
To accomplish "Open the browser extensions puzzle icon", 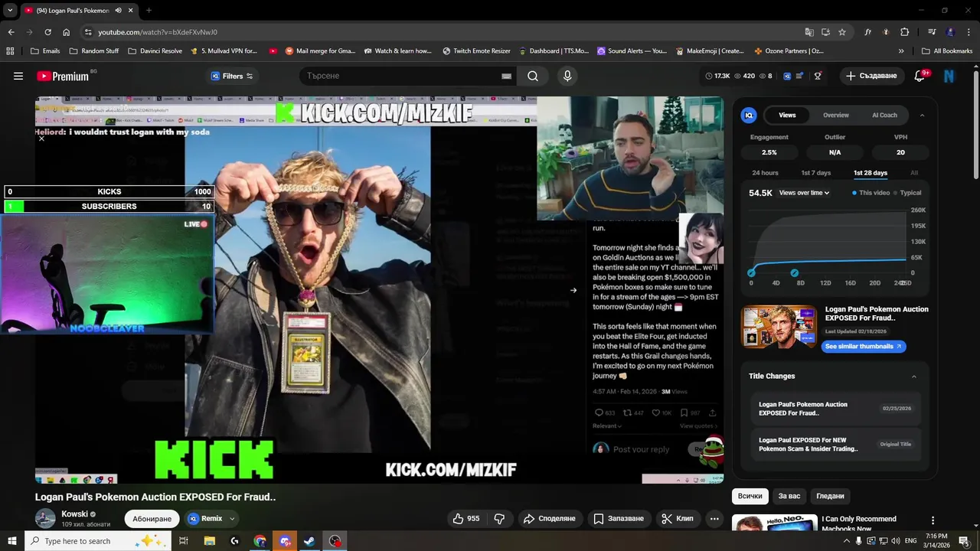I will 904,32.
